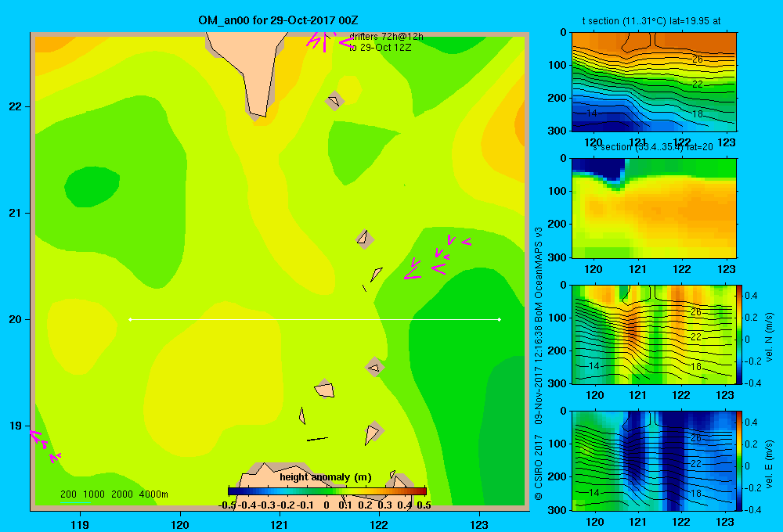Click the '-0.5' label on height anomaly scale
The image size is (783, 532).
tap(228, 505)
